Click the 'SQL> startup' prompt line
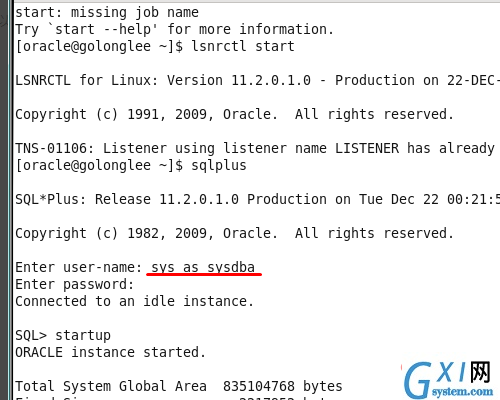 (x=63, y=335)
